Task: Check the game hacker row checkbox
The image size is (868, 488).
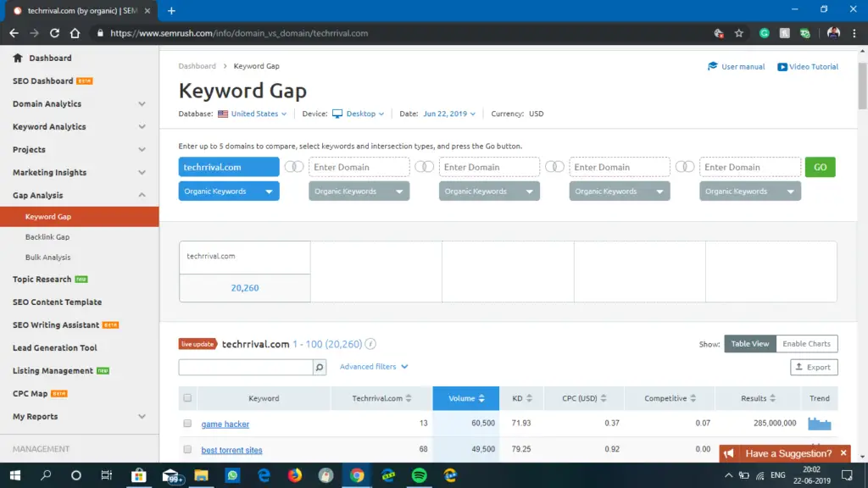Action: click(x=187, y=424)
